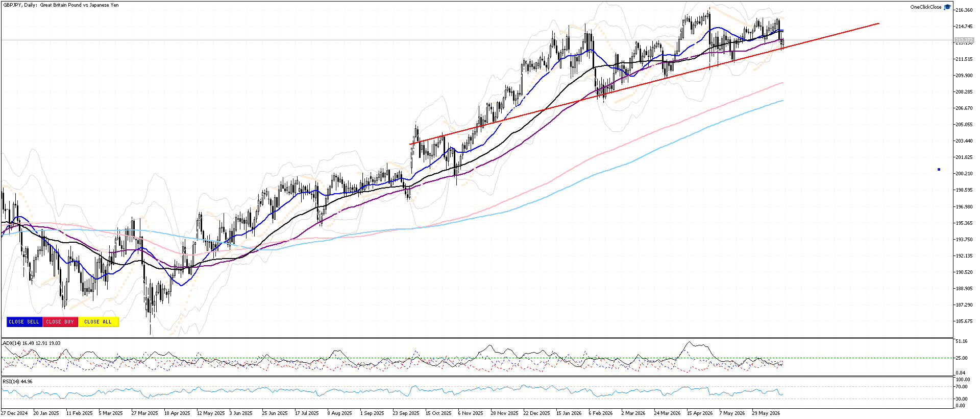Click the ADX scale value 25.00
The height and width of the screenshot is (419, 980).
pyautogui.click(x=962, y=358)
